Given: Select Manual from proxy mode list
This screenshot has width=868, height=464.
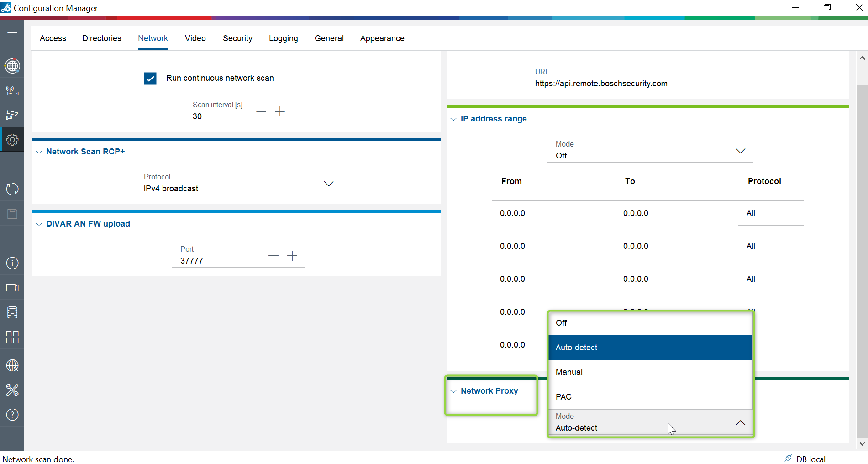Looking at the screenshot, I should tap(650, 372).
